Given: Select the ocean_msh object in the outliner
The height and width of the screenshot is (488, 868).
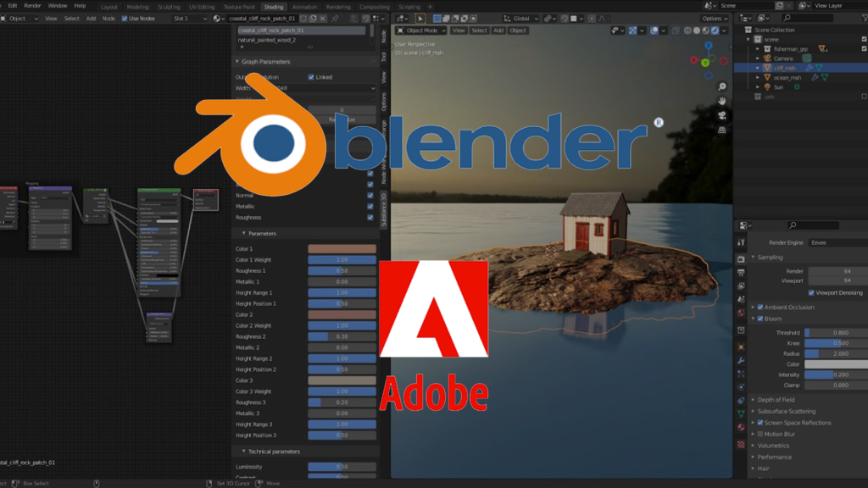Looking at the screenshot, I should point(787,78).
